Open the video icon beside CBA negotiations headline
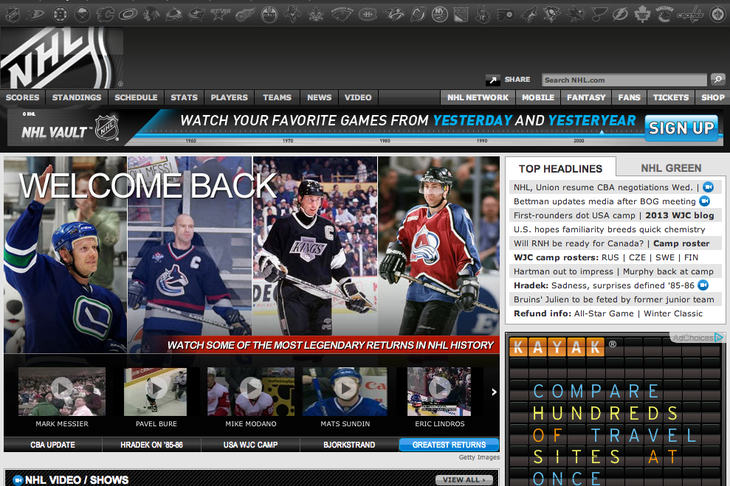This screenshot has height=486, width=730. (x=708, y=187)
